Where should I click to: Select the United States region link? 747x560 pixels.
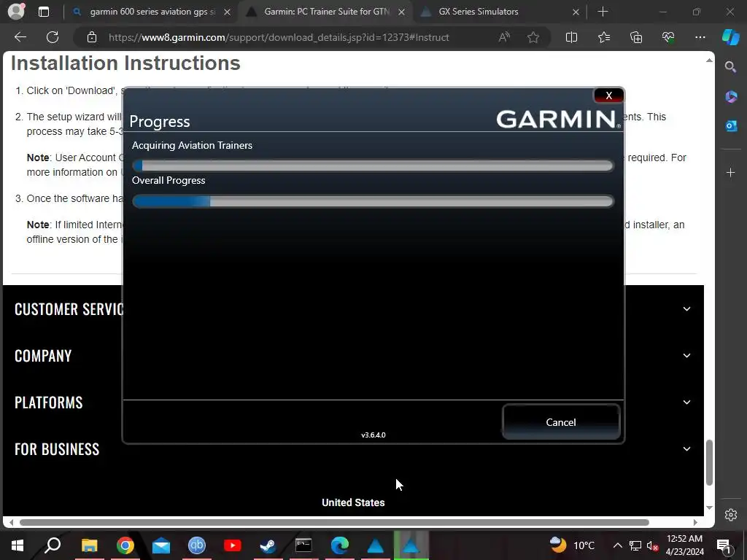tap(353, 502)
